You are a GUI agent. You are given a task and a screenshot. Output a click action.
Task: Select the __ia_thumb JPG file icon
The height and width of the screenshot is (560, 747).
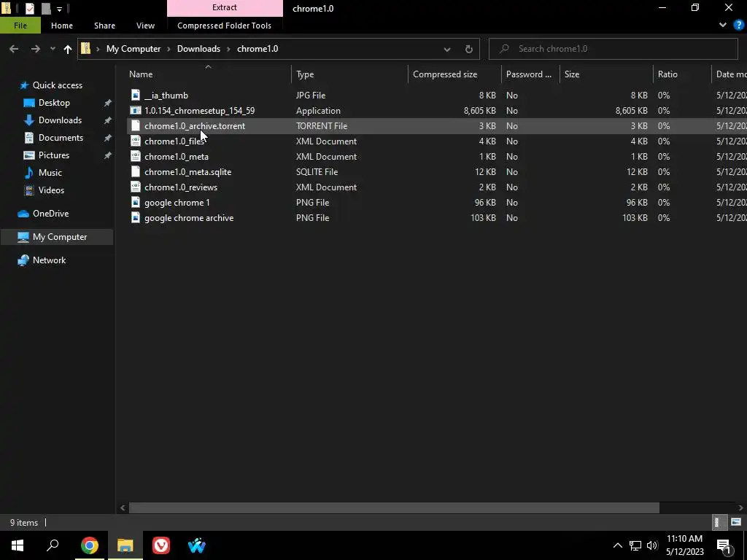tap(136, 96)
